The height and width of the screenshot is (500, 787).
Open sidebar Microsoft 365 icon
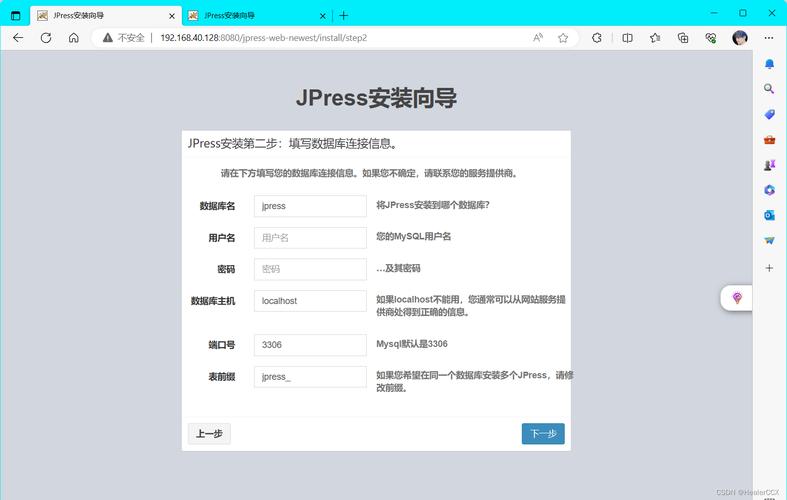point(769,190)
